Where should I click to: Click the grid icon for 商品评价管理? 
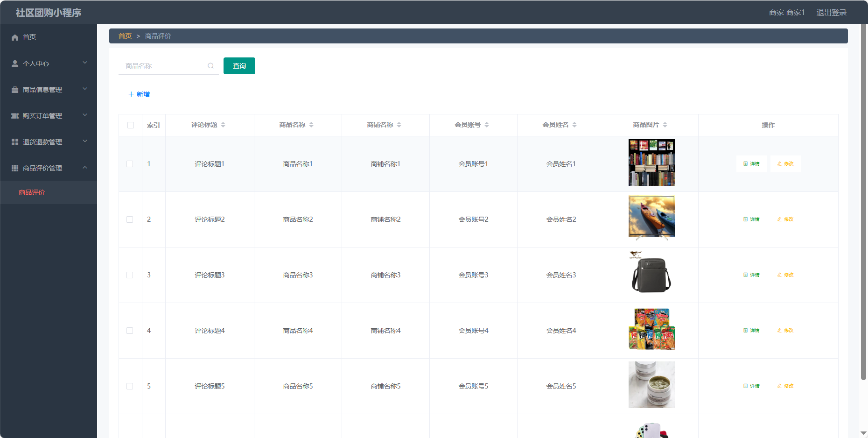point(15,168)
